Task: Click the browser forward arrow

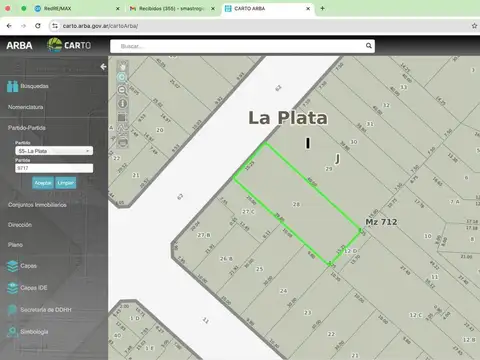Action: pyautogui.click(x=23, y=26)
